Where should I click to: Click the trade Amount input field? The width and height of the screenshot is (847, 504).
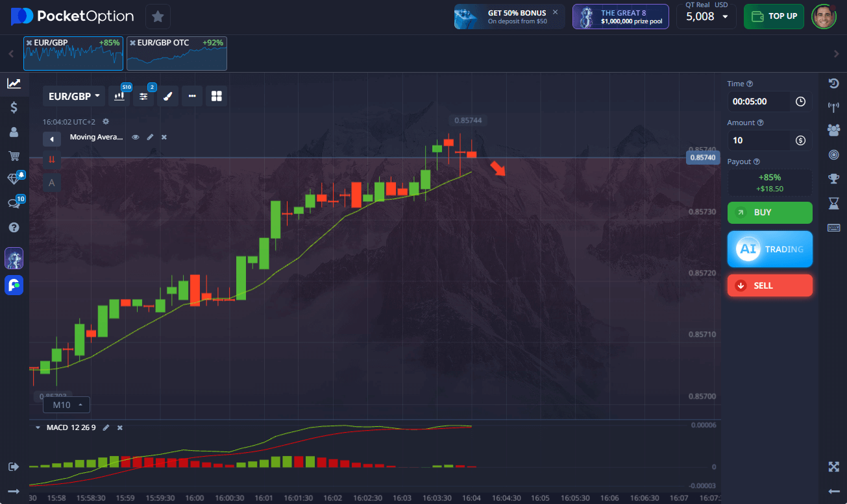pyautogui.click(x=759, y=140)
